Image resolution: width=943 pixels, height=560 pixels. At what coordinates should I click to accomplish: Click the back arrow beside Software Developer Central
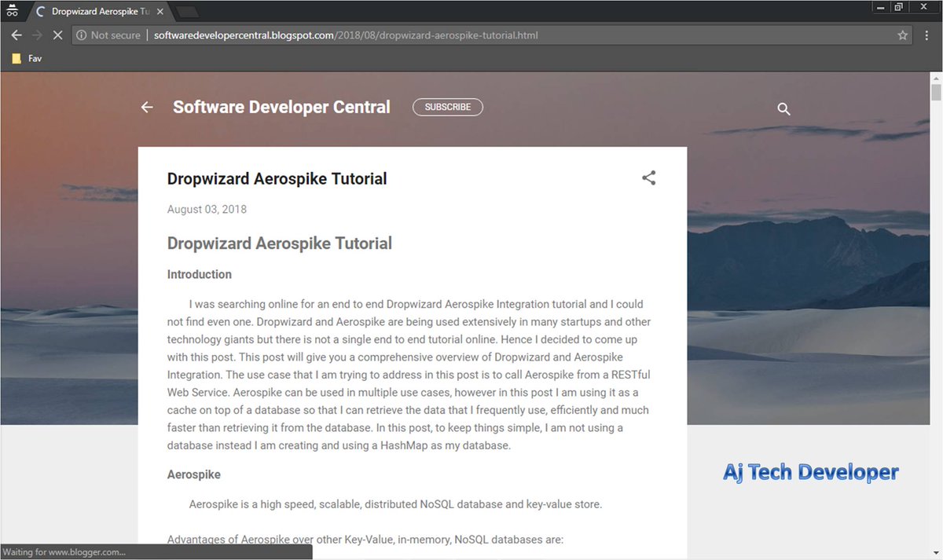click(x=147, y=107)
